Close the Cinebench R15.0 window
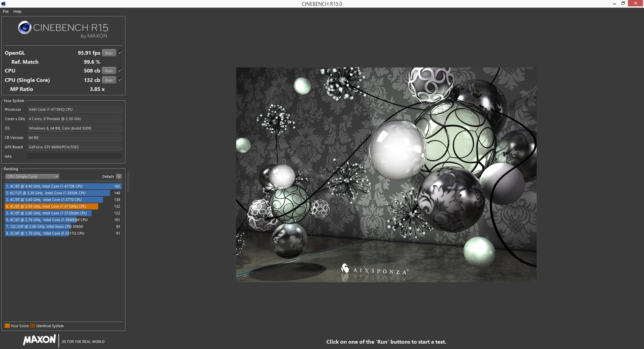This screenshot has width=644, height=349. pos(636,3)
